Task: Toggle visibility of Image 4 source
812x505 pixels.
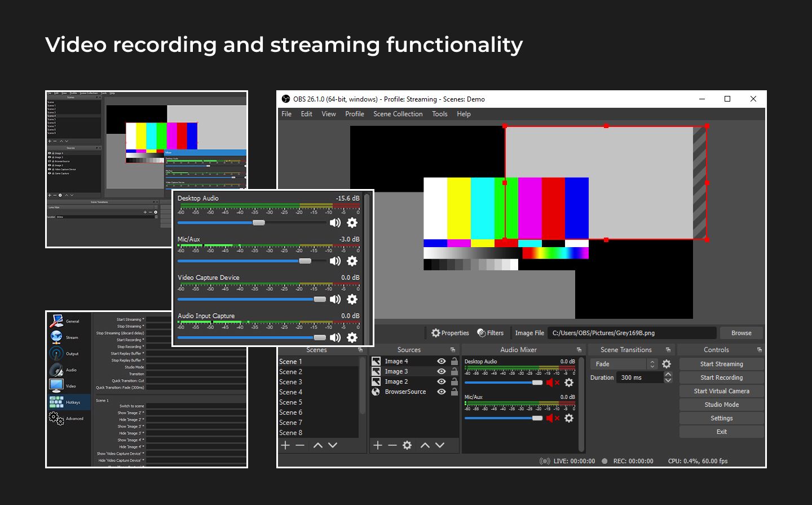Action: (x=442, y=361)
